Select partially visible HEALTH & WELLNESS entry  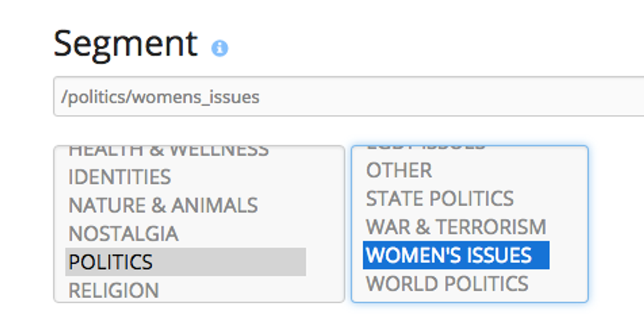tap(168, 151)
